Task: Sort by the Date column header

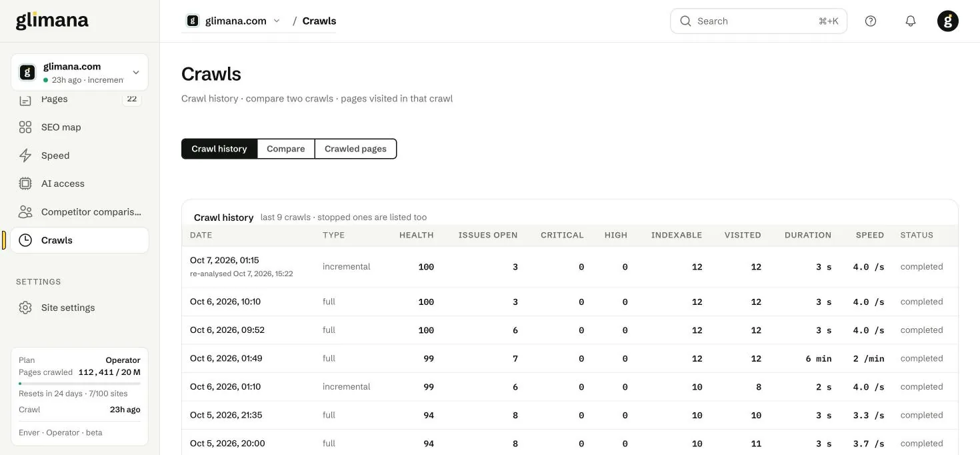Action: click(201, 235)
